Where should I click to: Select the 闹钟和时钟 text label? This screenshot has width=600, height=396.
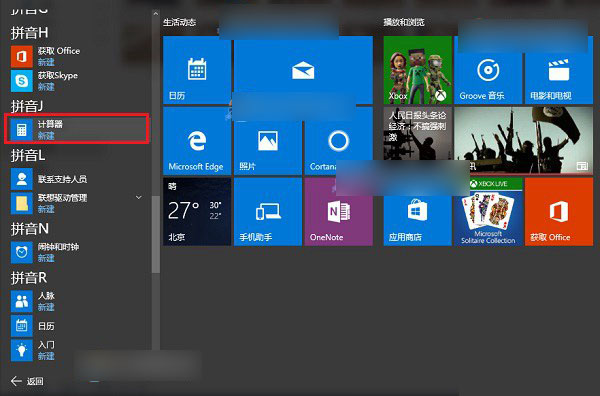coord(58,247)
